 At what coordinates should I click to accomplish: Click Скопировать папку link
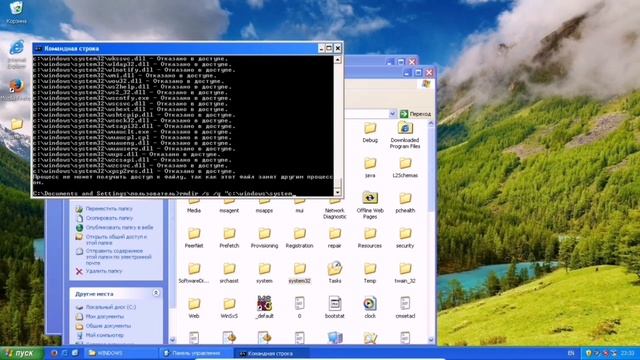coord(109,218)
